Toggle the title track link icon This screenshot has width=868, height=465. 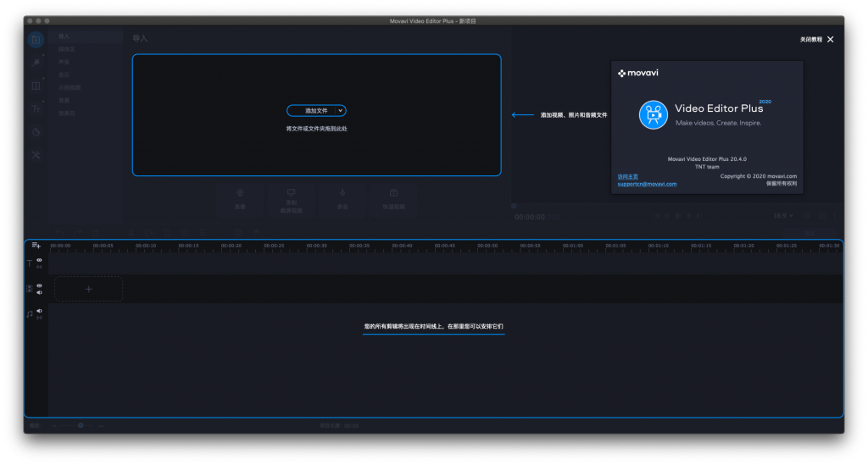pos(39,267)
